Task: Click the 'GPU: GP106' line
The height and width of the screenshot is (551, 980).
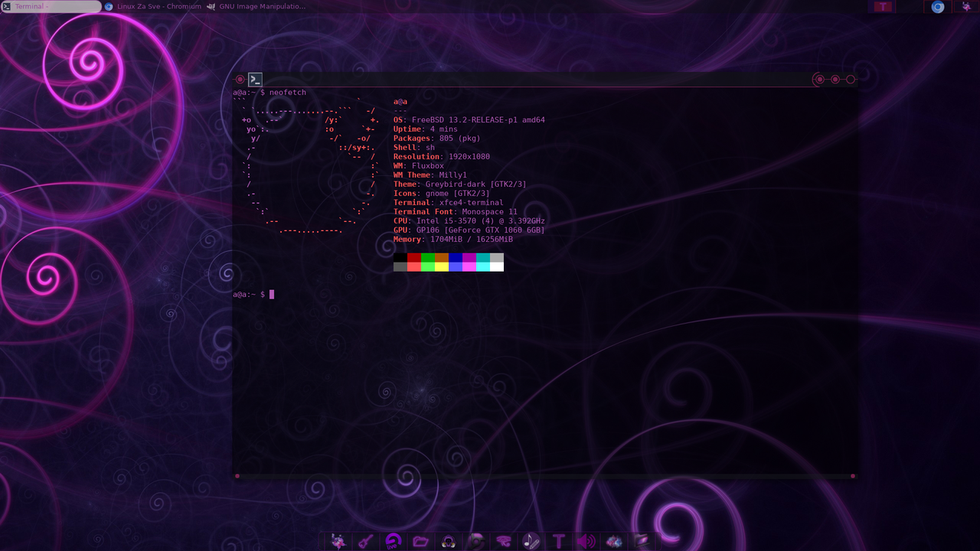Action: [469, 230]
